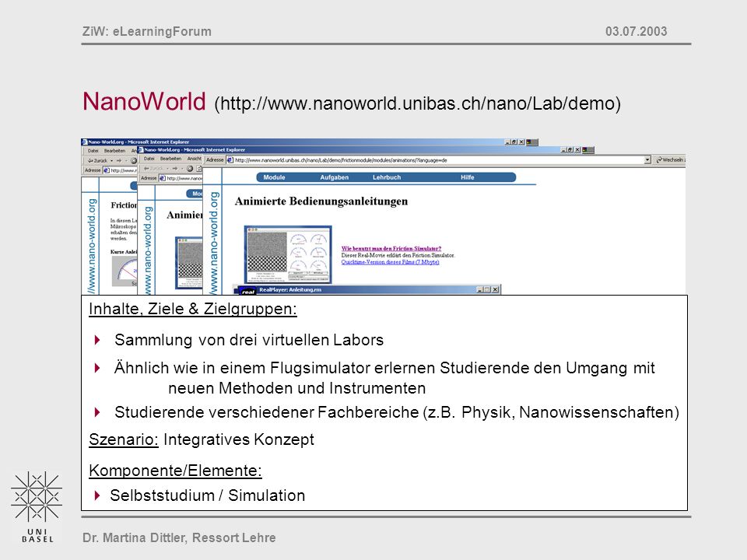Restore the middle IE window
The width and height of the screenshot is (747, 560).
tap(570, 149)
